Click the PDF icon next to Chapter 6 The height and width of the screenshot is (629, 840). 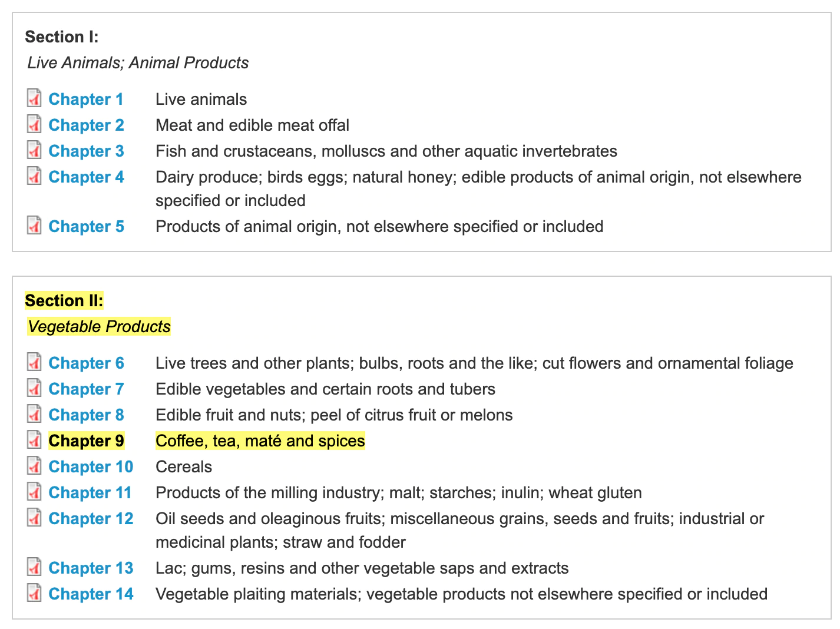coord(34,362)
